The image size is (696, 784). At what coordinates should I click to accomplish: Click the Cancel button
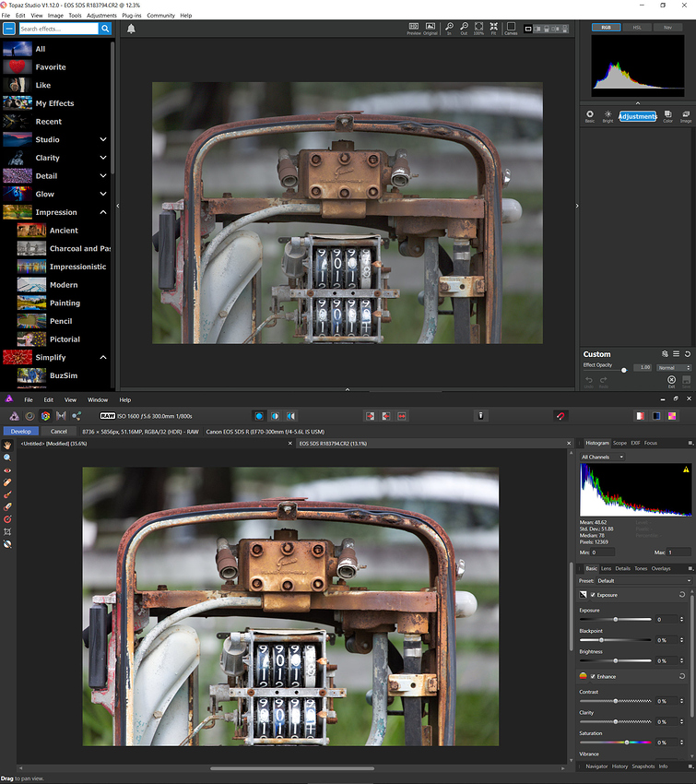(x=58, y=431)
